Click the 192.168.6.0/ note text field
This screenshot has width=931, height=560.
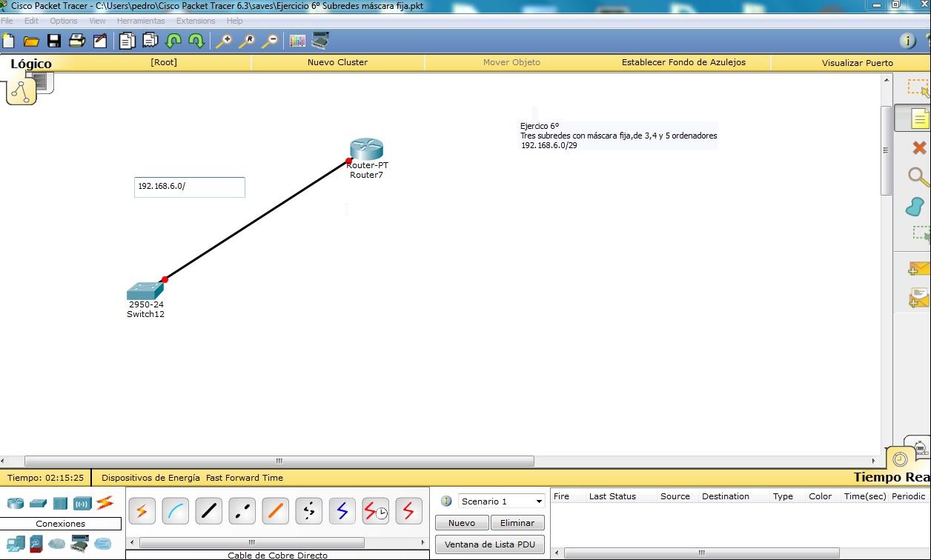coord(190,187)
